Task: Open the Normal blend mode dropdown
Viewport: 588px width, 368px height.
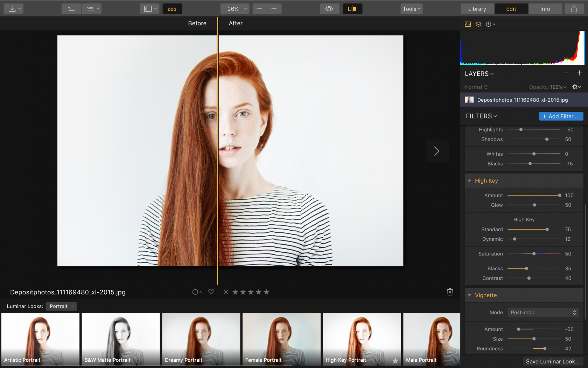Action: 476,87
